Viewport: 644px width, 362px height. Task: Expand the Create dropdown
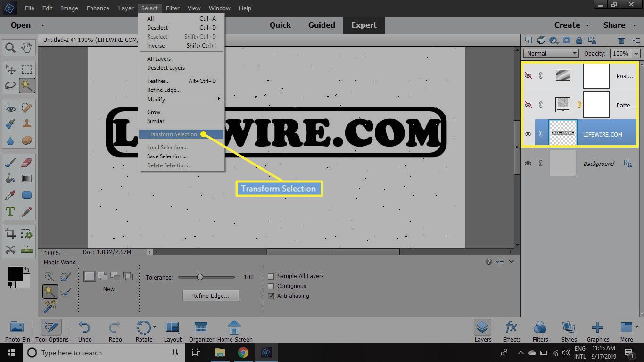point(587,25)
